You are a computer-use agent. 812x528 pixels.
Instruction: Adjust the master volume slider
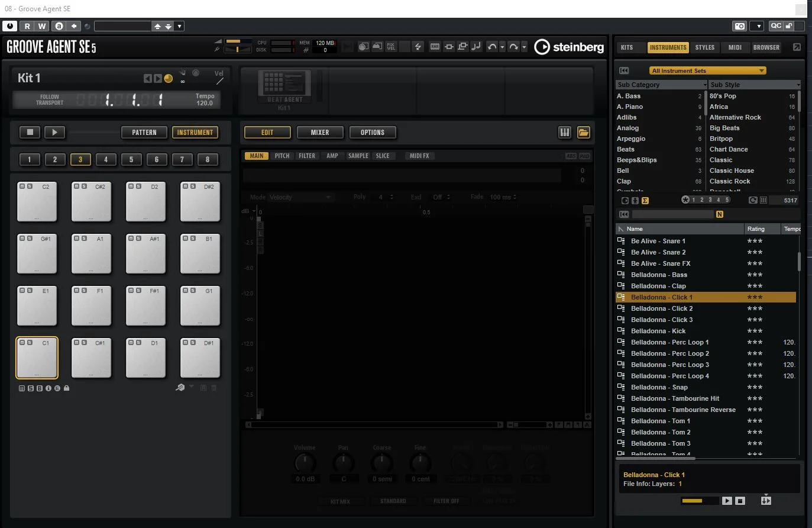coord(238,41)
